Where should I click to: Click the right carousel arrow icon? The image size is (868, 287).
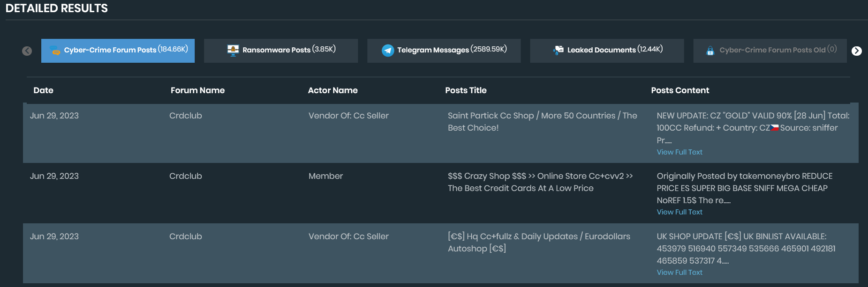tap(857, 51)
